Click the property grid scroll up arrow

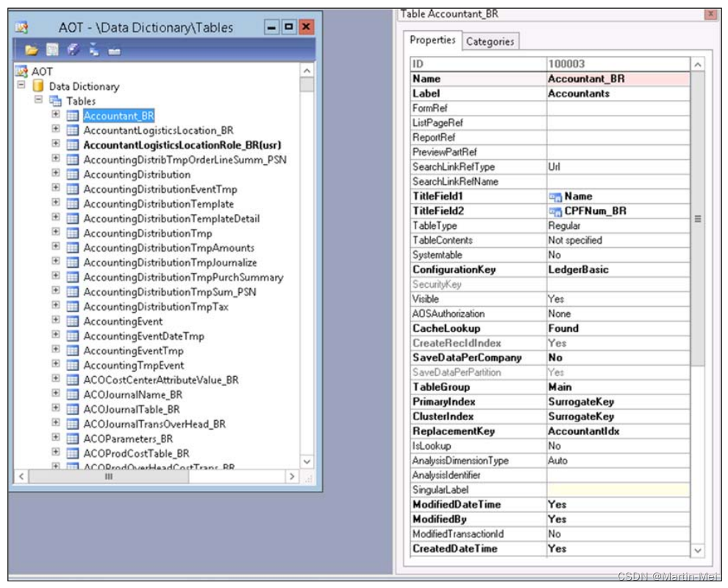pyautogui.click(x=697, y=65)
